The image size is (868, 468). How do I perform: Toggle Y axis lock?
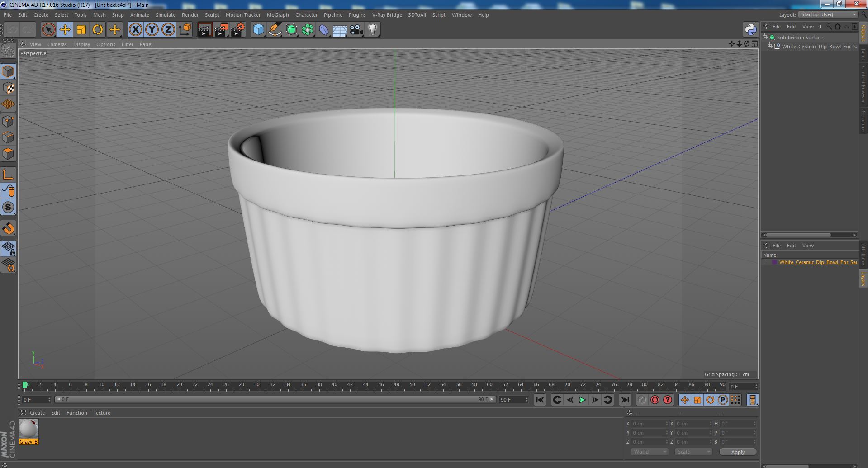152,30
